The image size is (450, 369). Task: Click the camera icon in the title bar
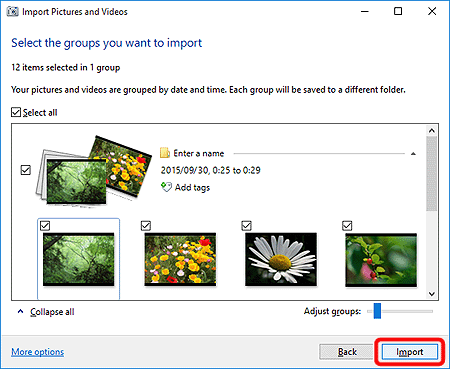click(13, 12)
